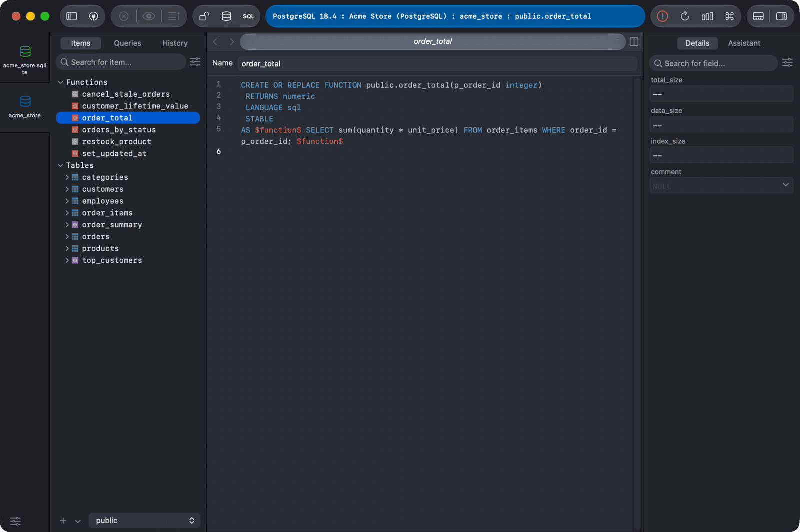Click the order_total tab title

click(433, 42)
